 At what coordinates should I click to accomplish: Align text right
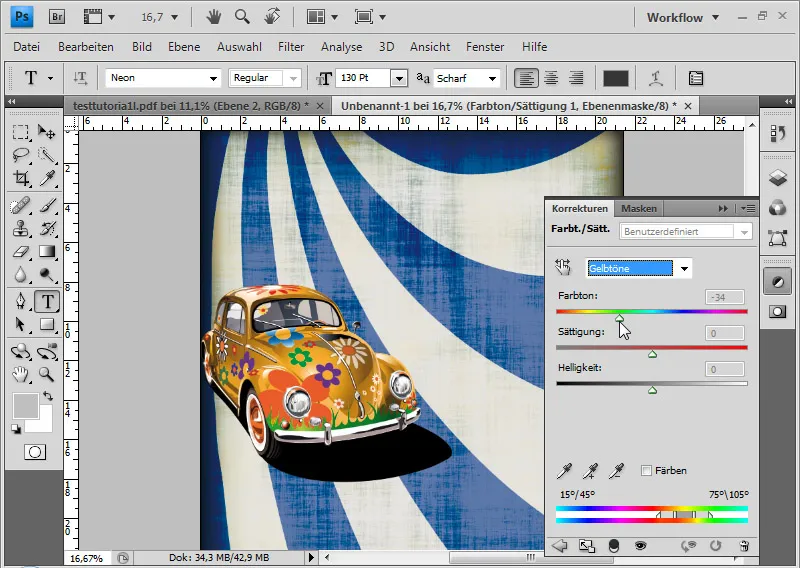[576, 78]
